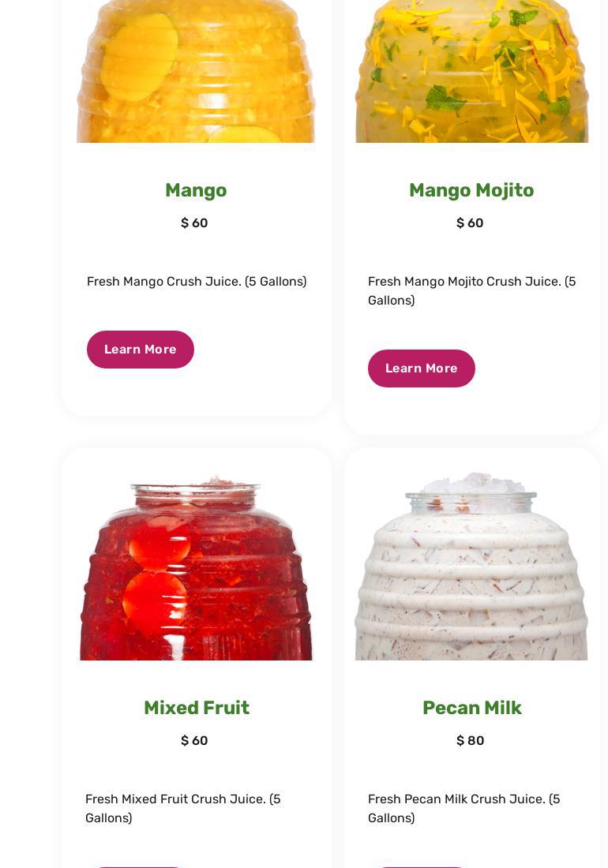Image resolution: width=608 pixels, height=868 pixels.
Task: Select the $ 60 price under Mixed Fruit
Action: coord(194,741)
